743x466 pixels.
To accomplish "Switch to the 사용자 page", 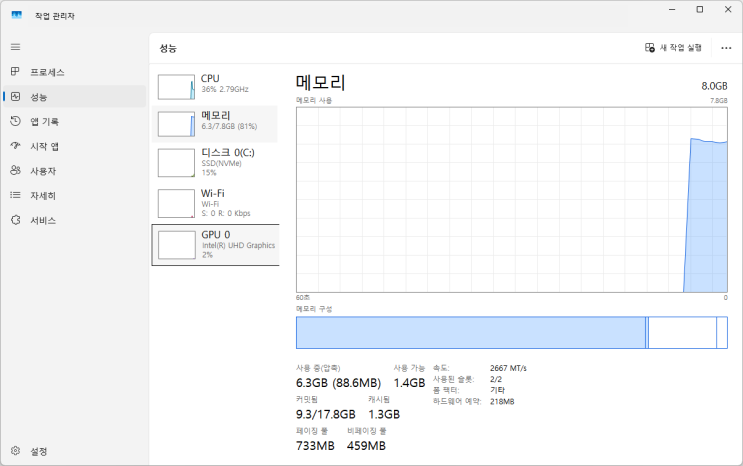I will pyautogui.click(x=43, y=171).
